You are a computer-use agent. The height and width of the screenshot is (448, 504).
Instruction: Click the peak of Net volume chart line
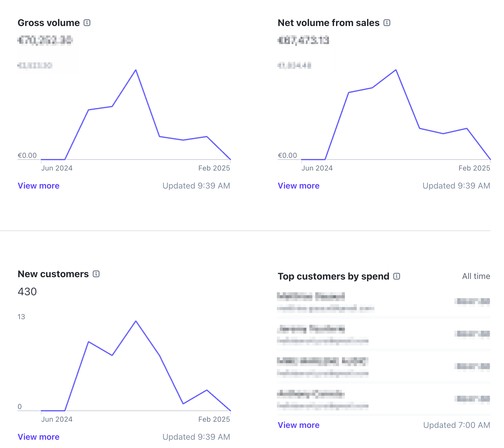396,70
